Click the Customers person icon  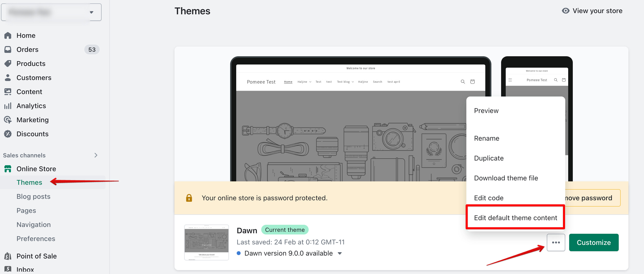click(8, 78)
